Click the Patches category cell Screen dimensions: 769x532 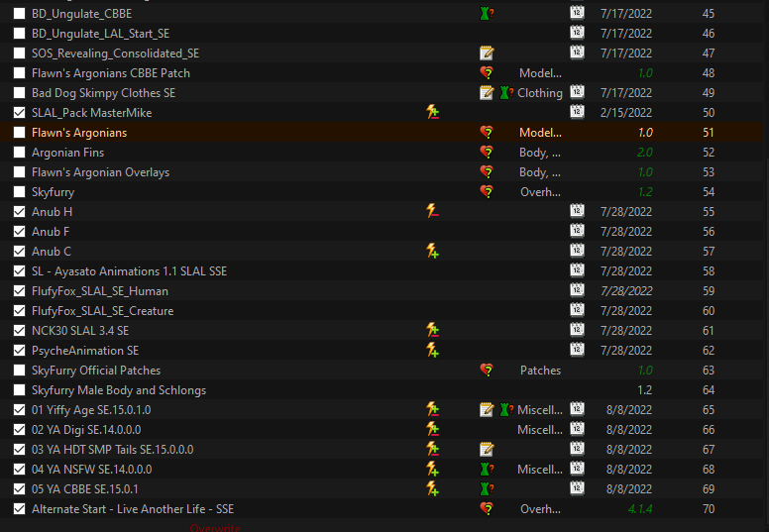[540, 371]
